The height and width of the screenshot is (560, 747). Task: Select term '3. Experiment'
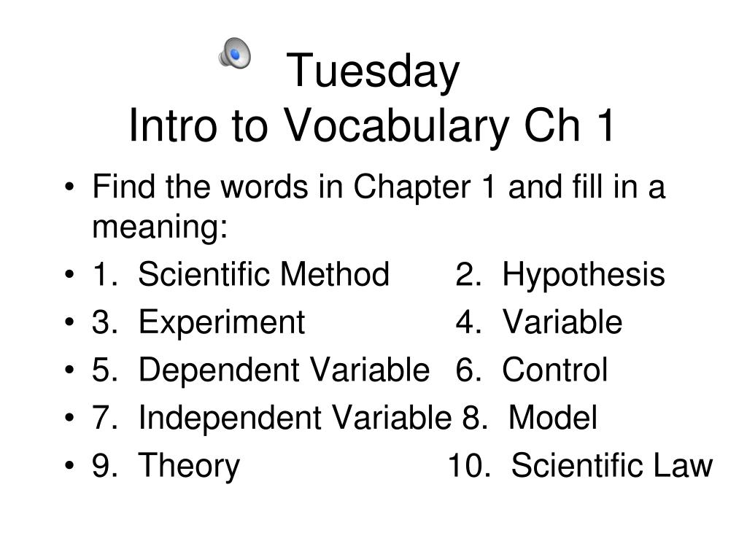click(x=198, y=323)
